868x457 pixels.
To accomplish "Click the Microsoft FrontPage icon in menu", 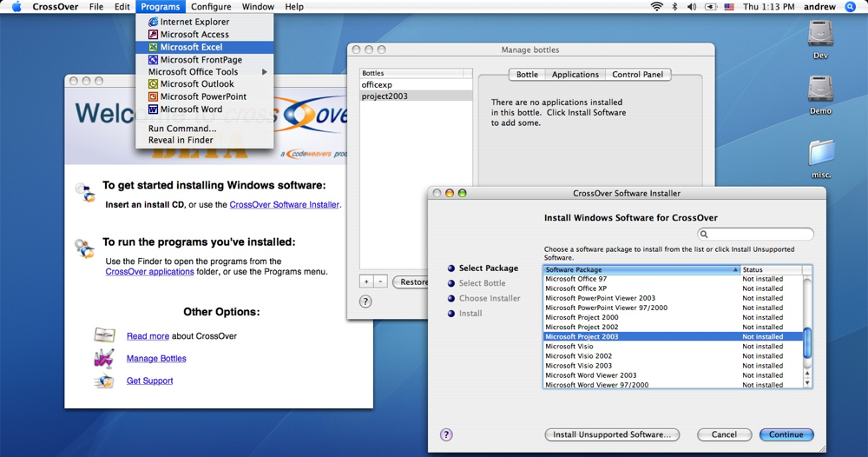I will coord(154,60).
